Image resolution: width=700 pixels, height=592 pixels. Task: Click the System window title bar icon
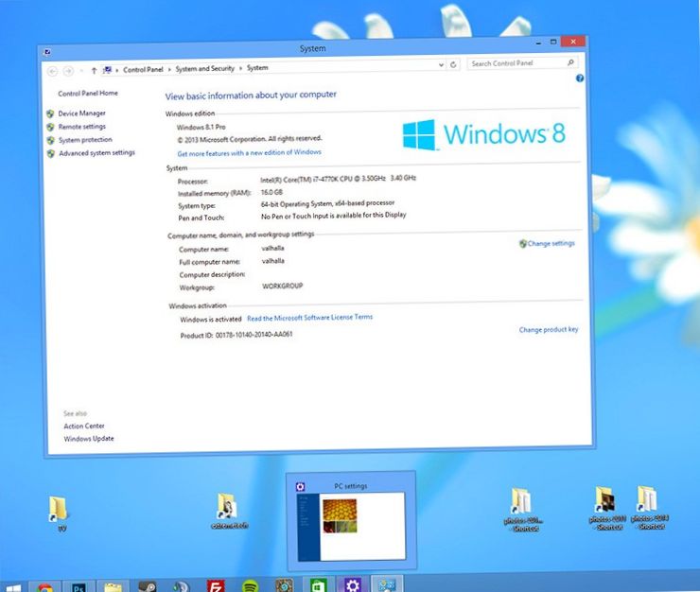(47, 52)
